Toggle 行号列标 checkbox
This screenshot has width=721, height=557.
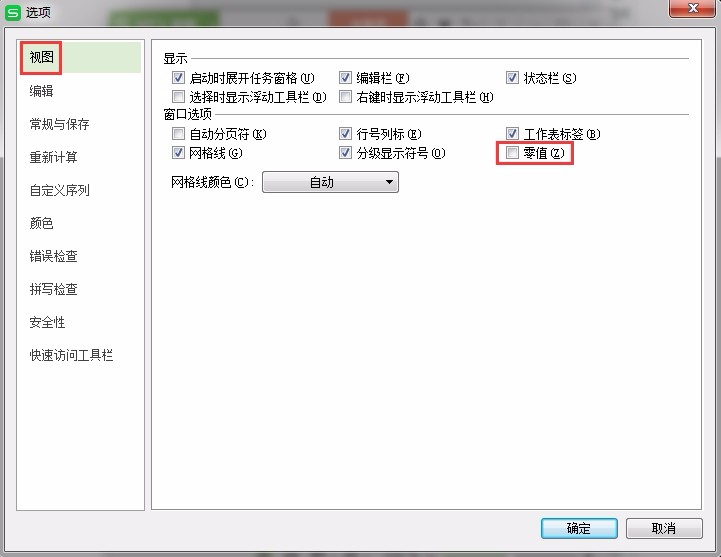click(345, 134)
